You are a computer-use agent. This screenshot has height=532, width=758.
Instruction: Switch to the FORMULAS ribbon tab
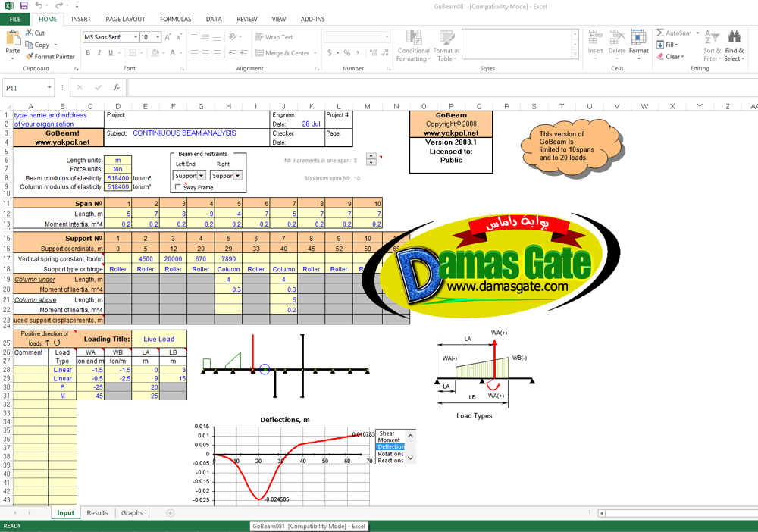pyautogui.click(x=176, y=20)
